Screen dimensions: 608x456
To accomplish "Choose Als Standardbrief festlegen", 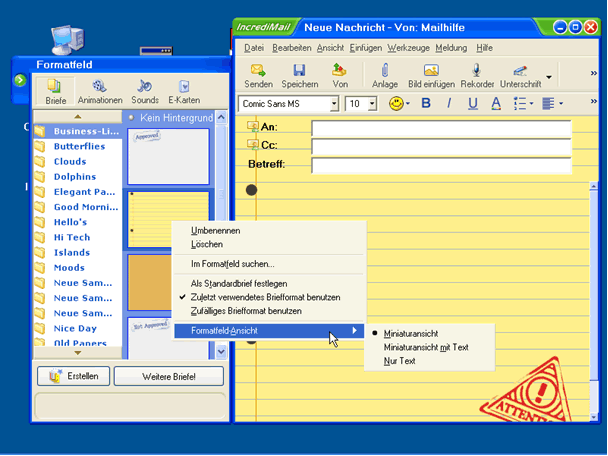I will (x=239, y=284).
